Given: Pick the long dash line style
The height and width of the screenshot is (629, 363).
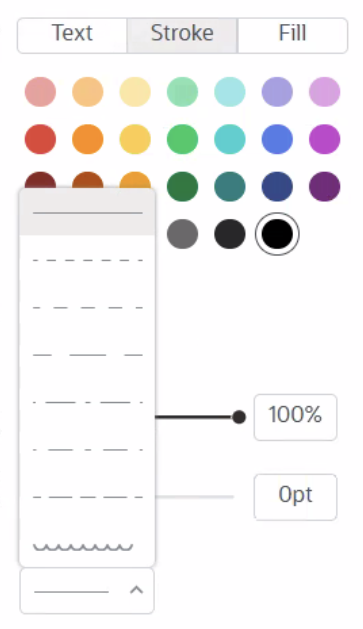Looking at the screenshot, I should point(87,355).
